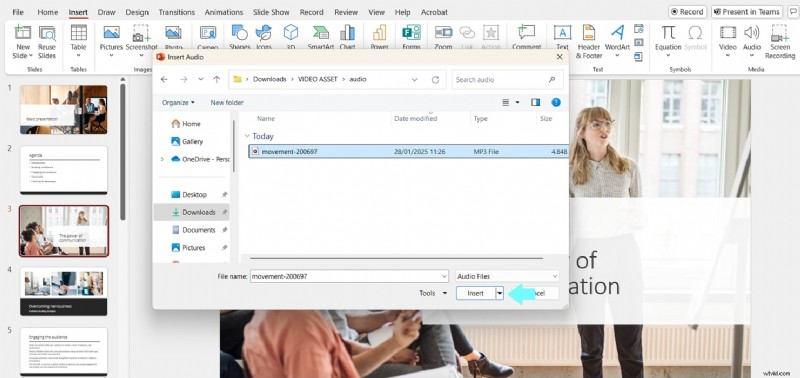
Task: Click the 3D Models ribbon icon
Action: pos(291,33)
